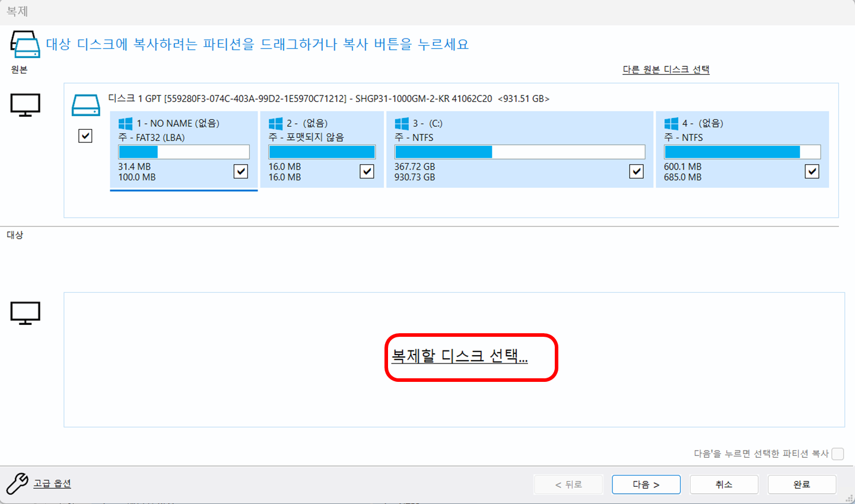
Task: Click the Windows logo on partition 2
Action: click(276, 123)
